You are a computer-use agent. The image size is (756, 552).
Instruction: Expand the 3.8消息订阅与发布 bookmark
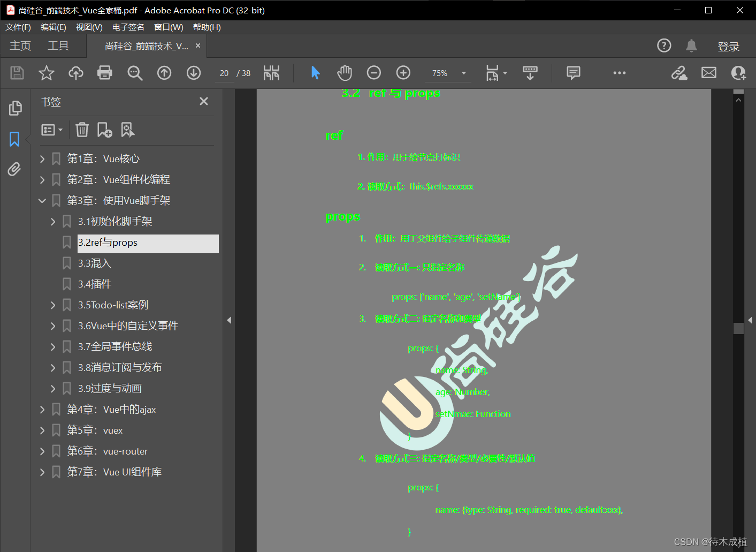click(53, 367)
